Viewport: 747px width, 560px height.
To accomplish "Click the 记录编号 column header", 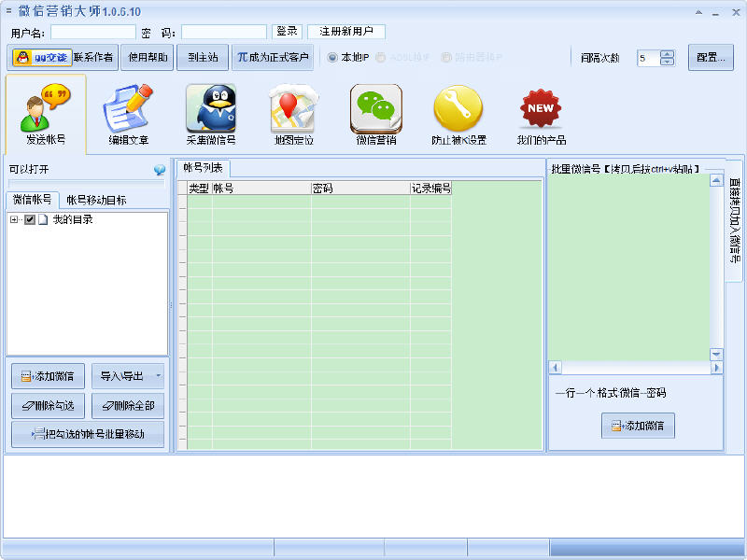I will [430, 189].
